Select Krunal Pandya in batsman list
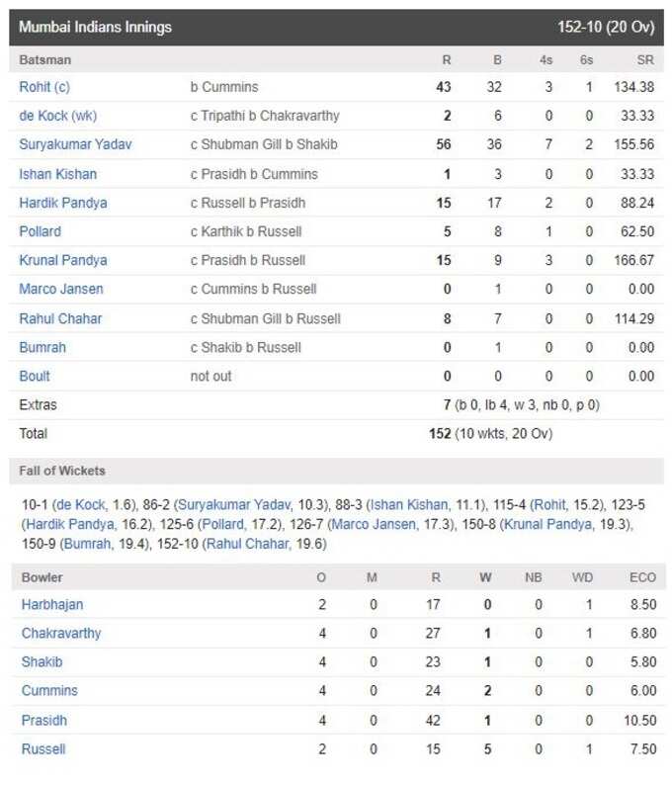The image size is (672, 785). tap(63, 260)
